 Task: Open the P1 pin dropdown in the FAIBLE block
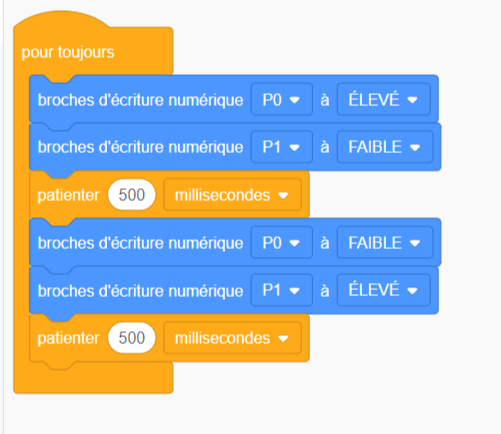(282, 147)
